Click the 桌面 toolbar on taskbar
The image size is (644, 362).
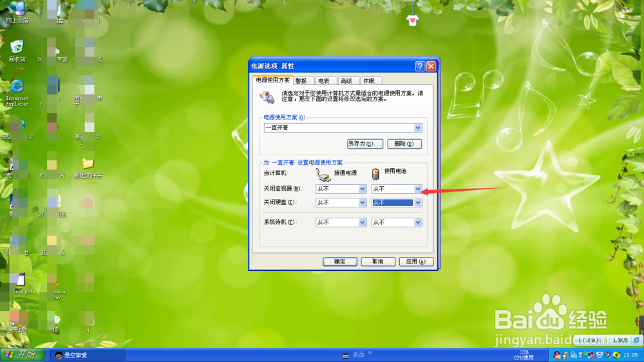pyautogui.click(x=359, y=354)
